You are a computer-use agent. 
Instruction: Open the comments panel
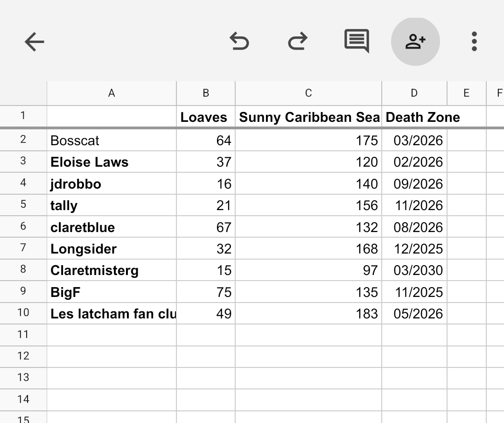click(357, 41)
